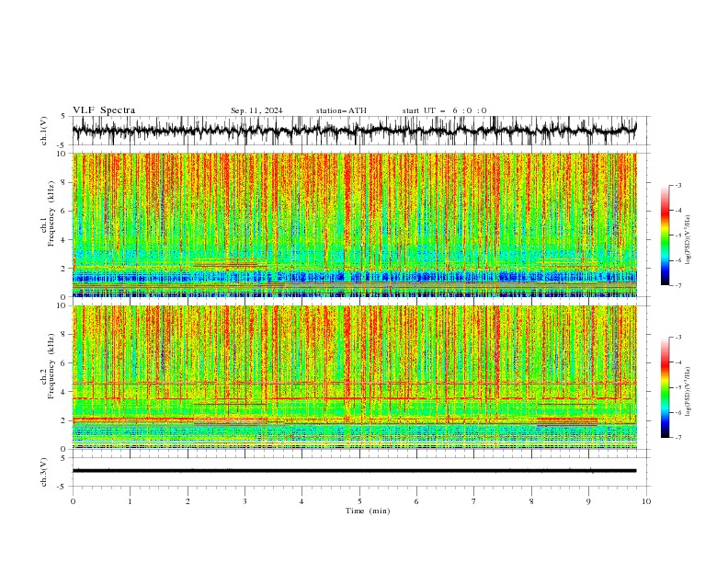Click the ch.3 flat waveform trace
Viewport: 728px width, 563px height.
pyautogui.click(x=354, y=471)
